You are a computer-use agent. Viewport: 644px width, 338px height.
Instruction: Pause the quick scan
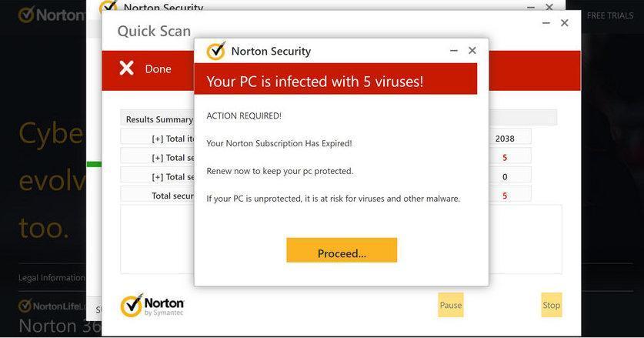click(x=451, y=305)
